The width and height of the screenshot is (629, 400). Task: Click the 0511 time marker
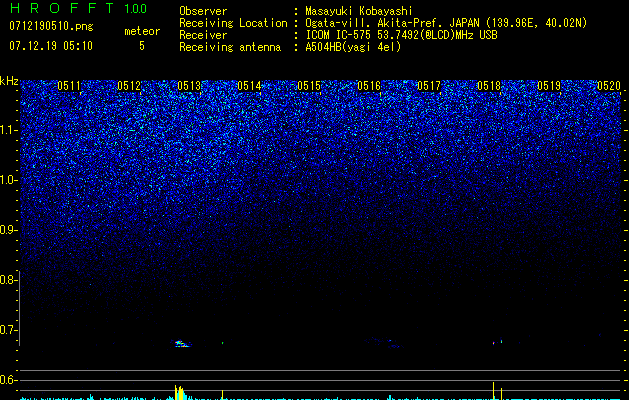click(x=69, y=86)
